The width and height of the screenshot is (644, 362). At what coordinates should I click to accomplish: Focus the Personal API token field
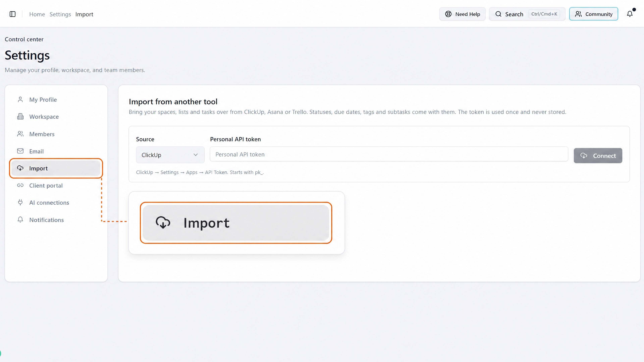(x=389, y=154)
